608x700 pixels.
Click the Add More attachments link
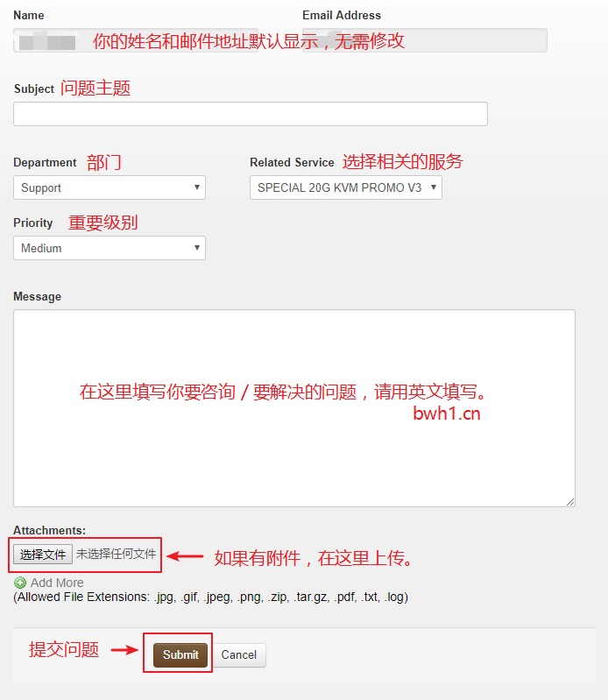click(x=57, y=583)
